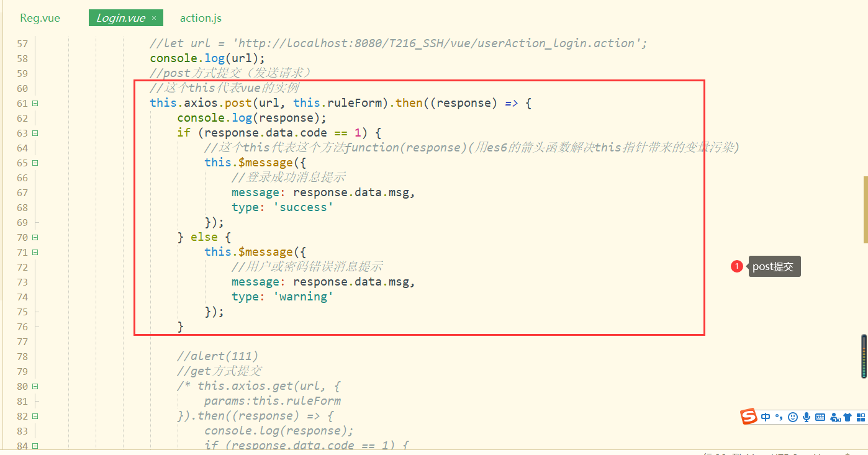
Task: Click response.data.code == 1 on line 63
Action: [283, 133]
